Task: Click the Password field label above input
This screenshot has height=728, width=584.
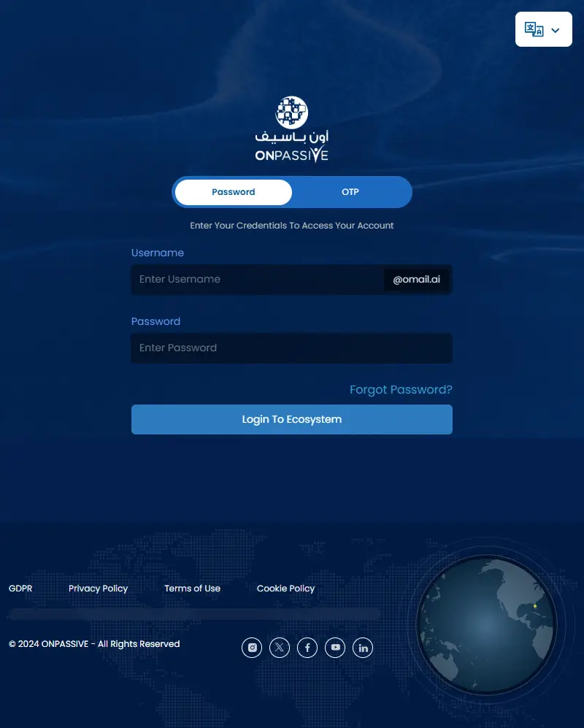Action: click(x=155, y=321)
